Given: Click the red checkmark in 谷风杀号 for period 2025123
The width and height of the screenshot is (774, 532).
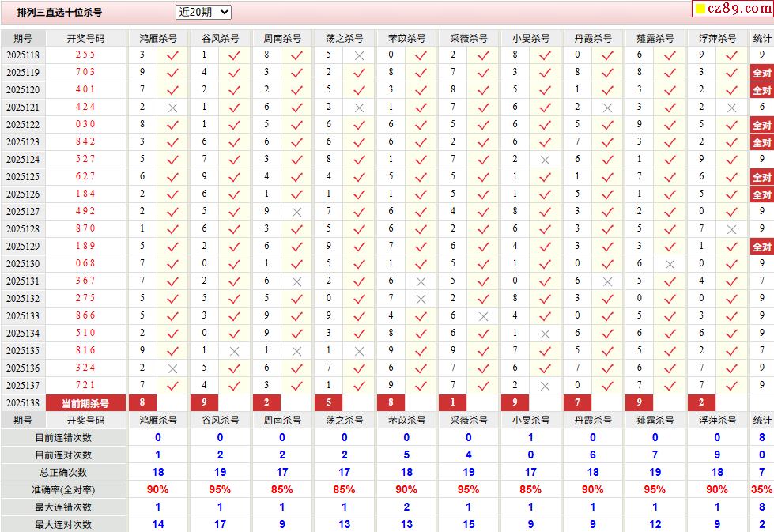Looking at the screenshot, I should click(235, 142).
